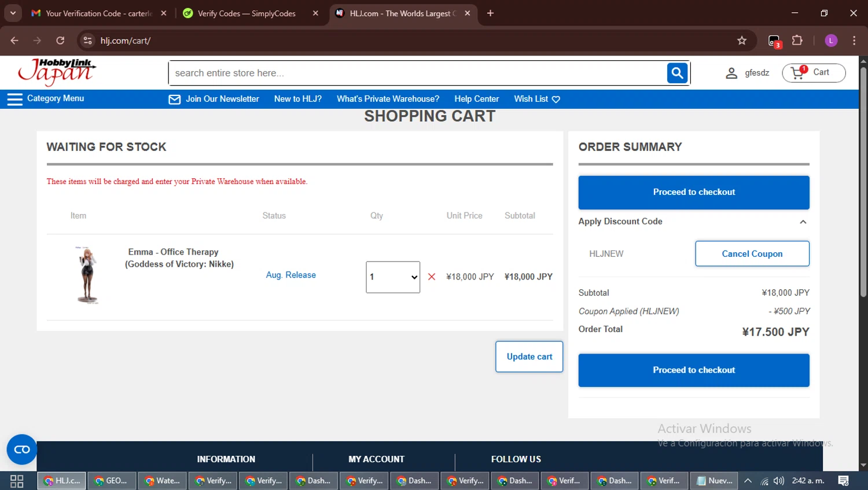Click the Coupon Applied (HLJNEW) label
Screen dimensions: 868x490
tap(629, 311)
